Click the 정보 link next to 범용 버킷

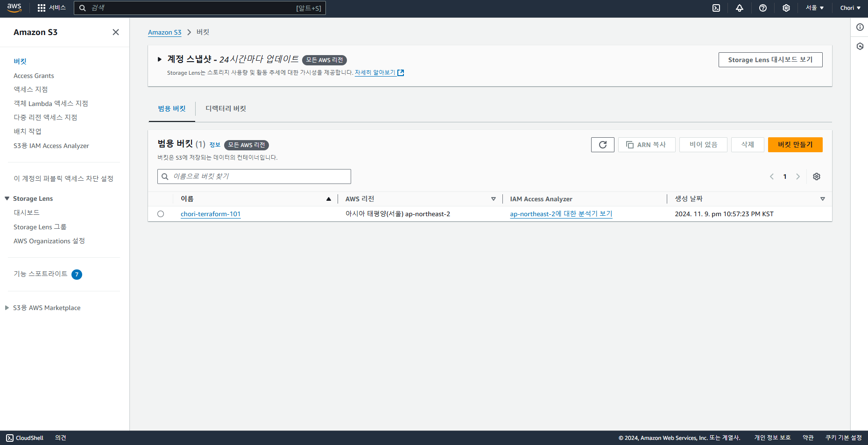215,145
